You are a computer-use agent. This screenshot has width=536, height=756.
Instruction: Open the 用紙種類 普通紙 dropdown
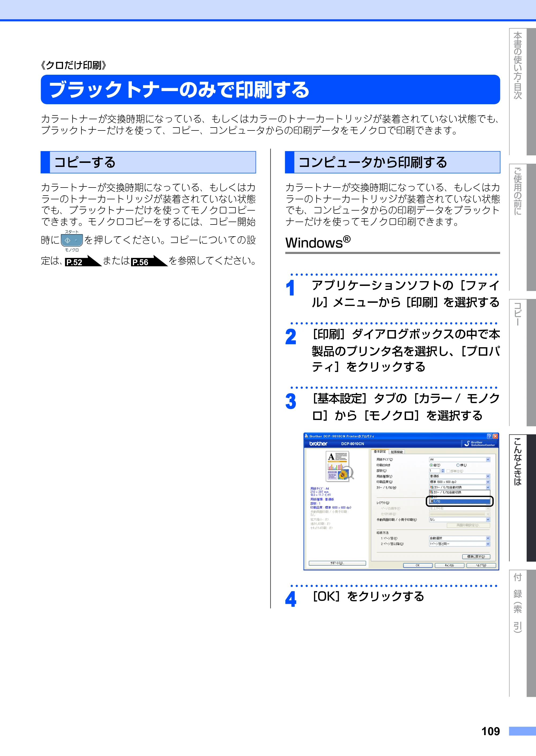(x=459, y=476)
